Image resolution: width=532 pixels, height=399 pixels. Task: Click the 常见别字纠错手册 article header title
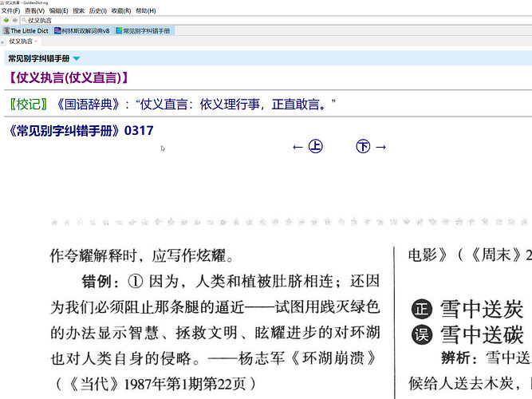pos(39,58)
